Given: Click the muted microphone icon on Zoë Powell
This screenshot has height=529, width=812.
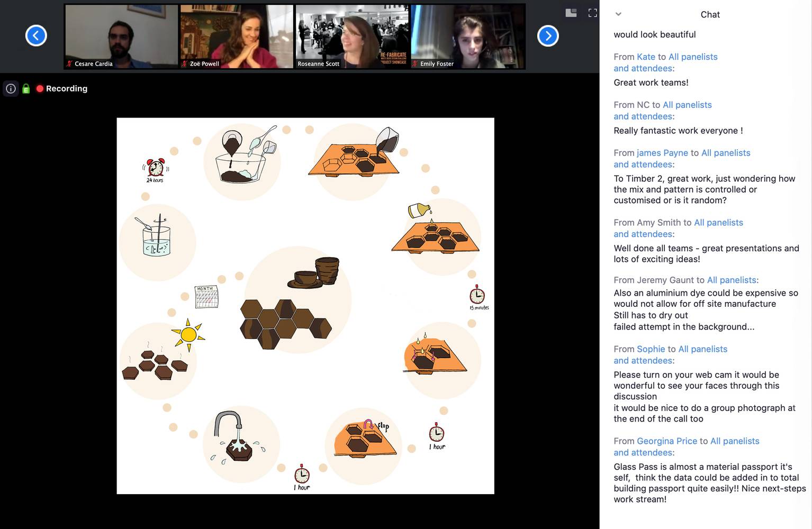Looking at the screenshot, I should point(185,64).
